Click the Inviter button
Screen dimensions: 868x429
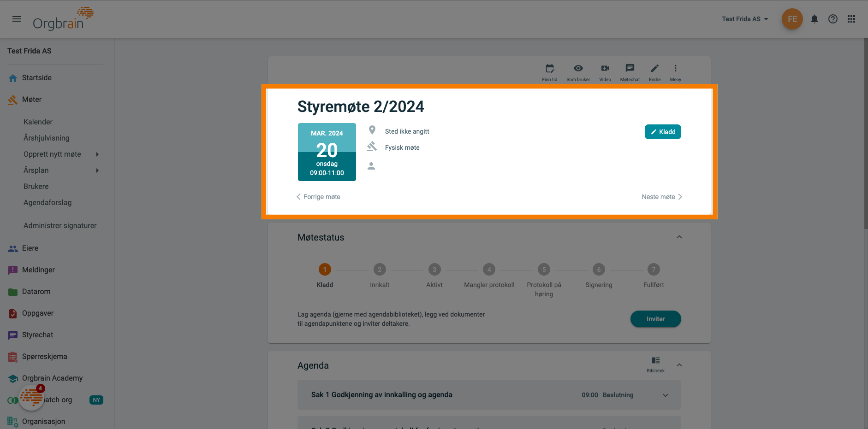[x=656, y=319]
